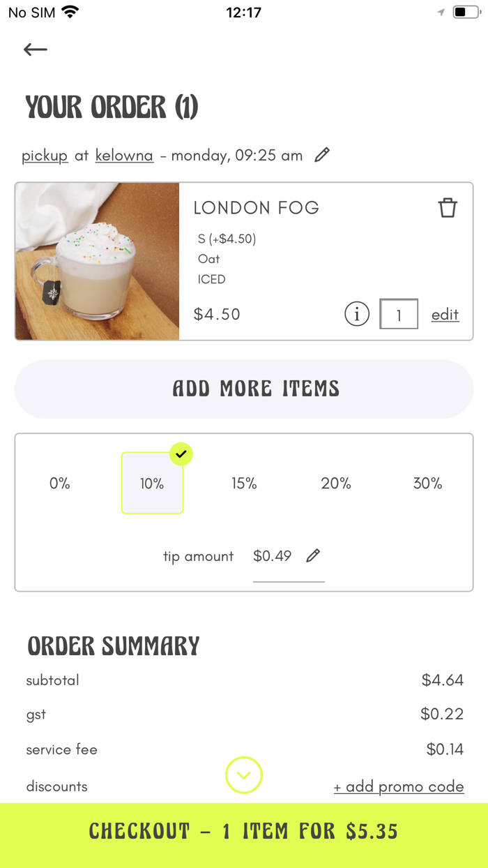488x868 pixels.
Task: Open item info circle icon
Action: pos(357,315)
